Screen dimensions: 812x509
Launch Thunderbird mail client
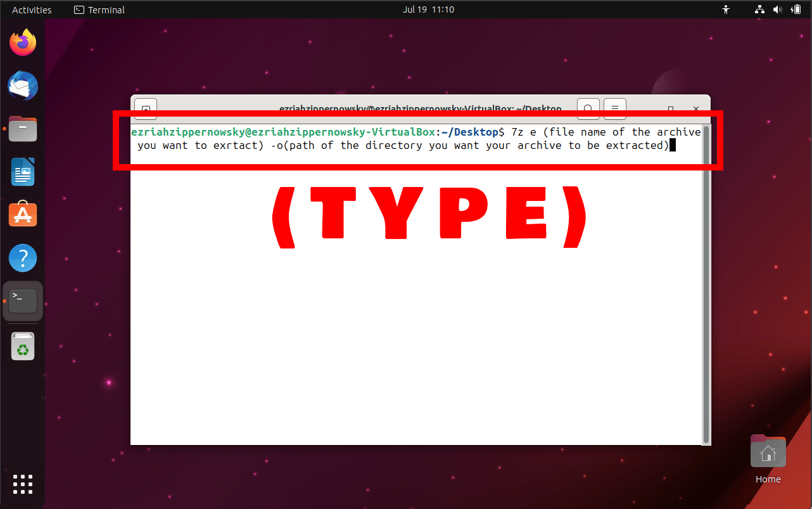[x=23, y=86]
